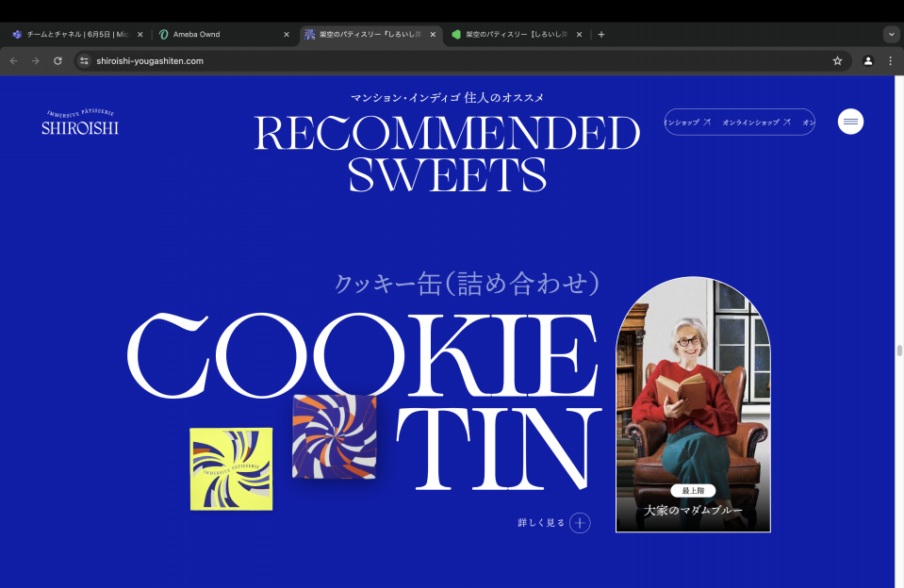This screenshot has height=588, width=904.
Task: Expand the tab search dropdown arrow
Action: pyautogui.click(x=892, y=35)
